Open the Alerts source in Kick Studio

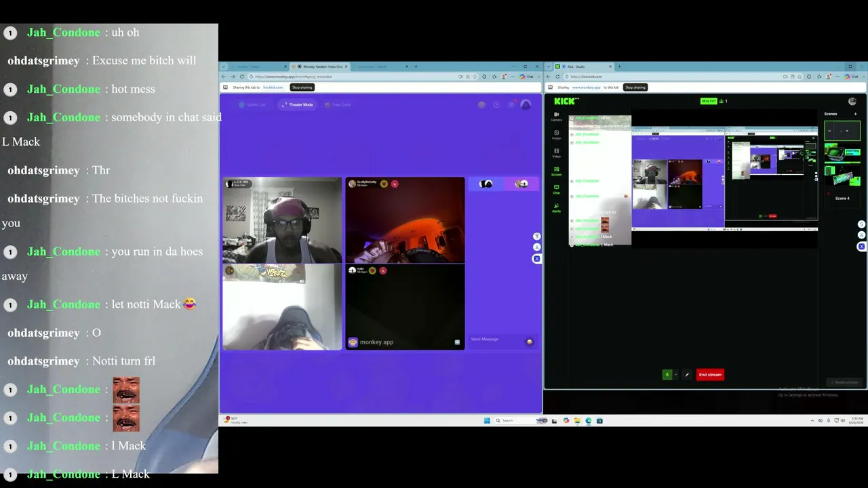[556, 208]
